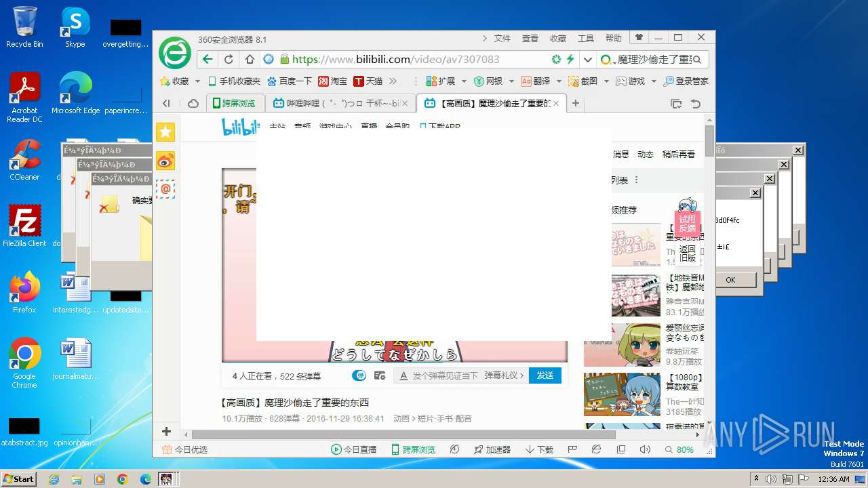Open 弹幕礼仪 link
The width and height of the screenshot is (868, 488).
coord(504,375)
